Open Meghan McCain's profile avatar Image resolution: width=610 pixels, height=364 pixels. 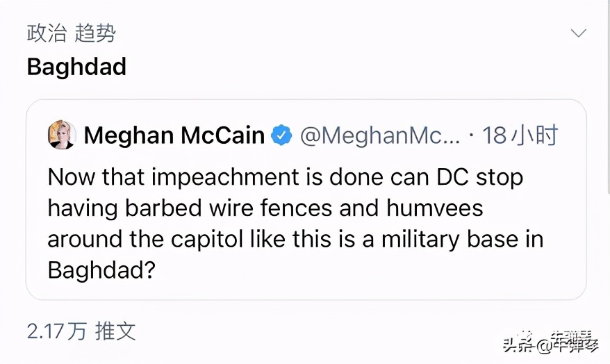coord(62,135)
